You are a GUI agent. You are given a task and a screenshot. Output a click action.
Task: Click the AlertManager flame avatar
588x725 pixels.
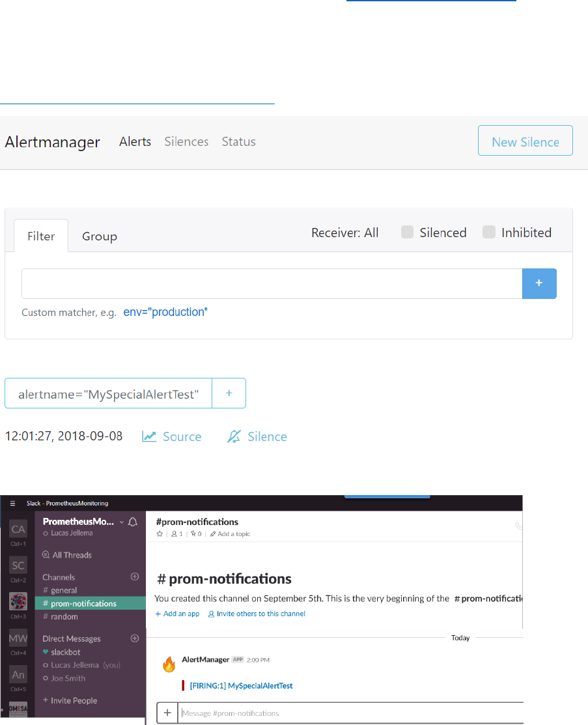click(x=169, y=664)
